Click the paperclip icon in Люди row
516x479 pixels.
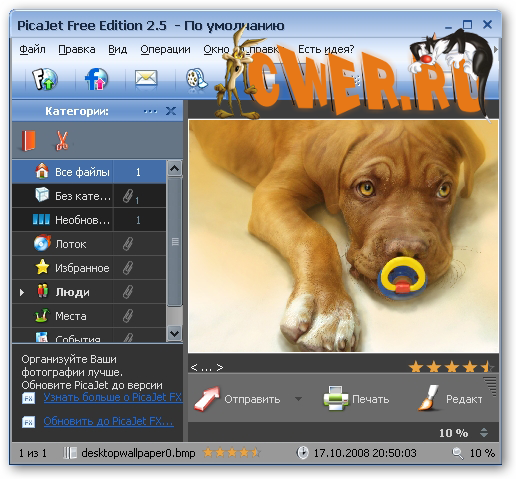pos(128,292)
